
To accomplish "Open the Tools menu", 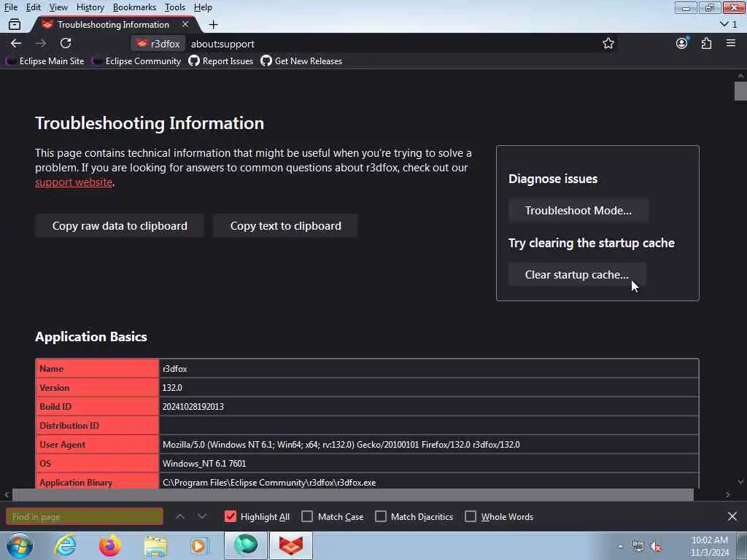I will 175,7.
